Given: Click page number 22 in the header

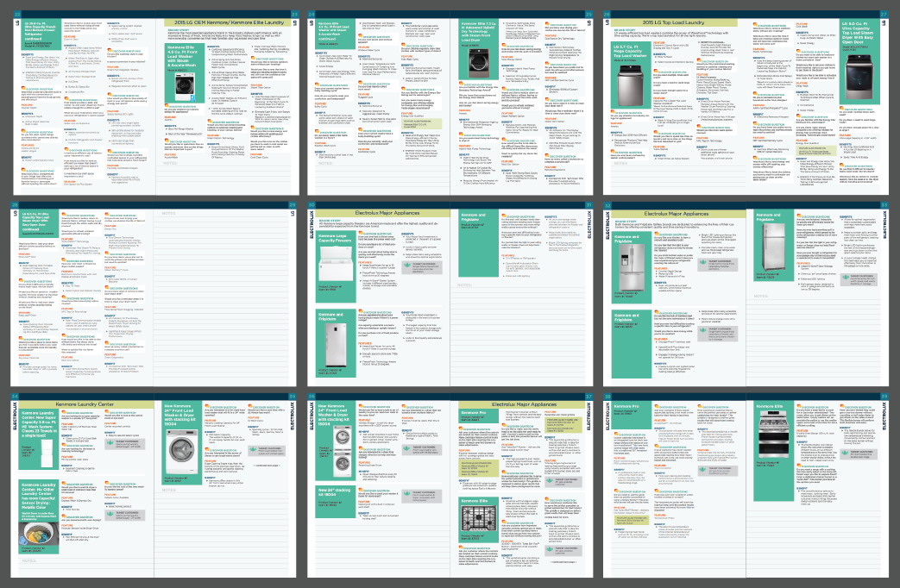Looking at the screenshot, I should tap(16, 15).
